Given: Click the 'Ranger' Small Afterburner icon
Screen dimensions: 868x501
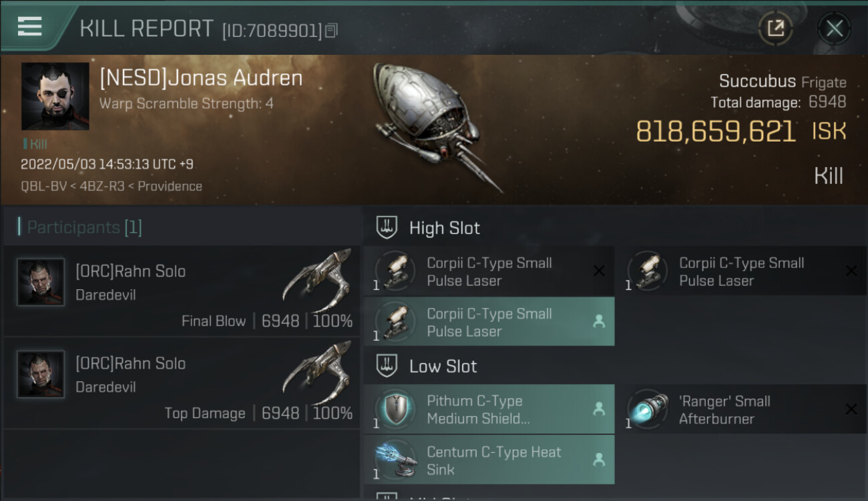Looking at the screenshot, I should [647, 409].
